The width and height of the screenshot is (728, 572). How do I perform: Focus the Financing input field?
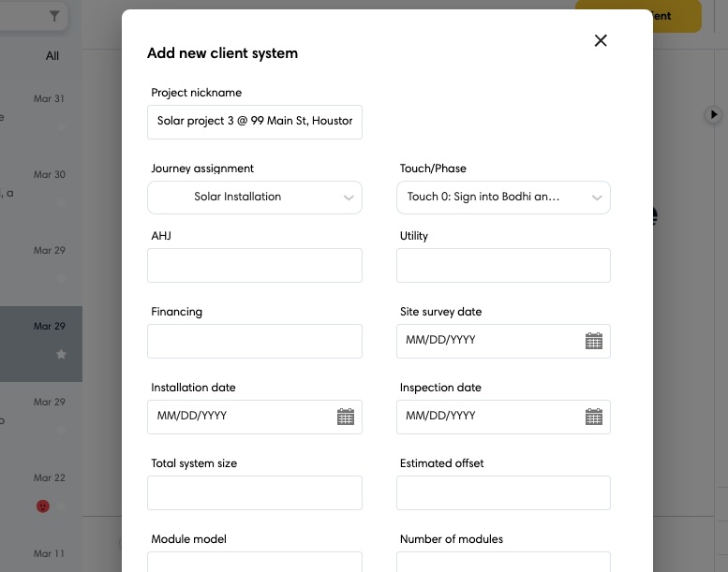click(x=255, y=341)
